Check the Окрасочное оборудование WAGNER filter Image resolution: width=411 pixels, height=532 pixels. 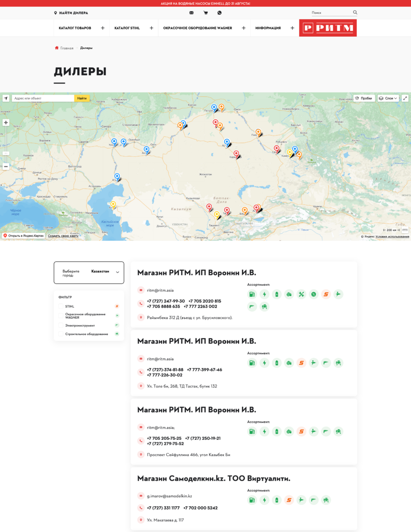[61, 316]
